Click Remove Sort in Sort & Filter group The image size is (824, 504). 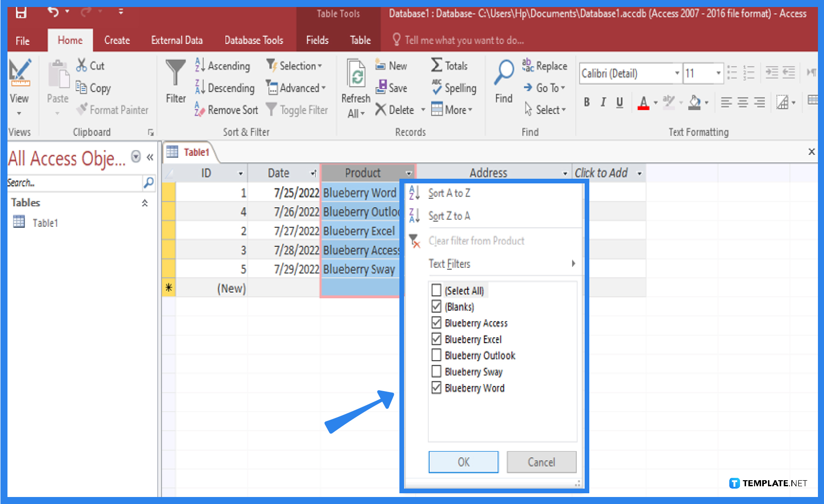225,110
